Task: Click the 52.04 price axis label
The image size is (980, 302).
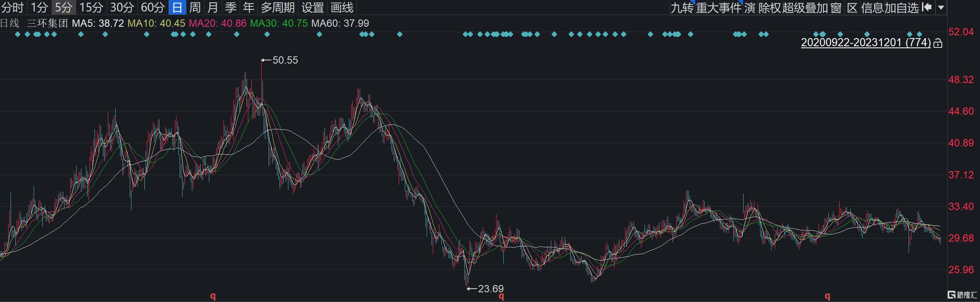Action: [961, 32]
